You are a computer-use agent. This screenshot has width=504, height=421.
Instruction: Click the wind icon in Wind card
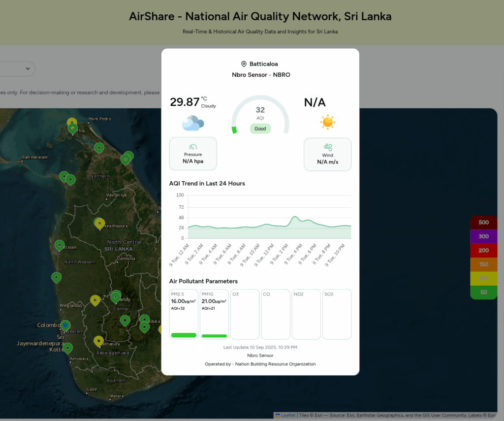click(327, 147)
